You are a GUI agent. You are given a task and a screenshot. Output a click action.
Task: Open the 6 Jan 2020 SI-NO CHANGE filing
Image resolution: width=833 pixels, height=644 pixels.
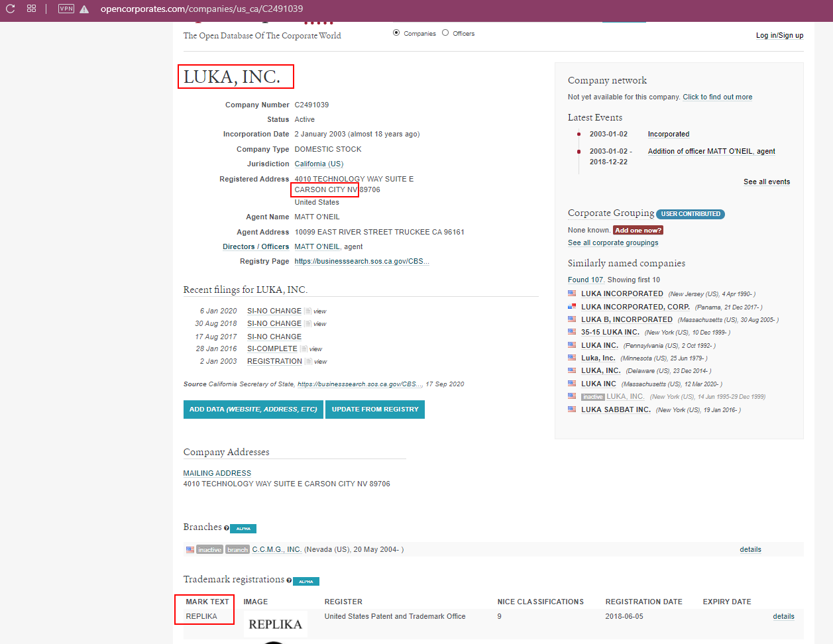click(274, 311)
